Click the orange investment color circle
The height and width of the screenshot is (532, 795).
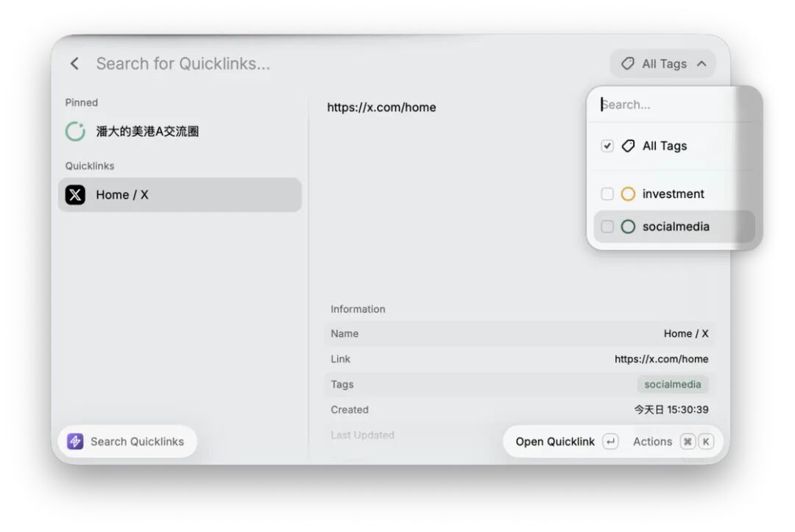point(628,194)
